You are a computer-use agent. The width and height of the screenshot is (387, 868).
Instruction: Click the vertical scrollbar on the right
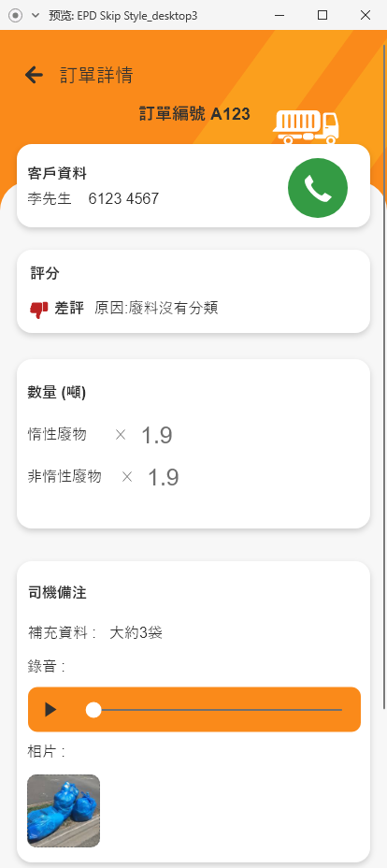pyautogui.click(x=384, y=376)
